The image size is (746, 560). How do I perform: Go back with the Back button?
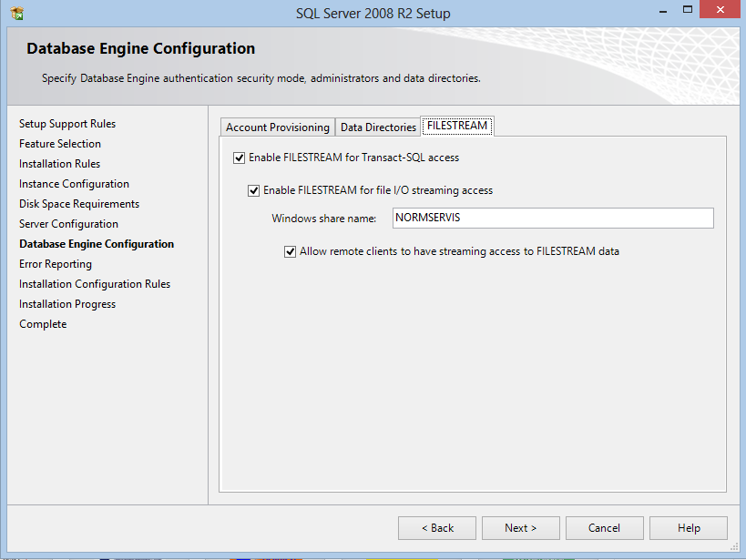[x=437, y=528]
